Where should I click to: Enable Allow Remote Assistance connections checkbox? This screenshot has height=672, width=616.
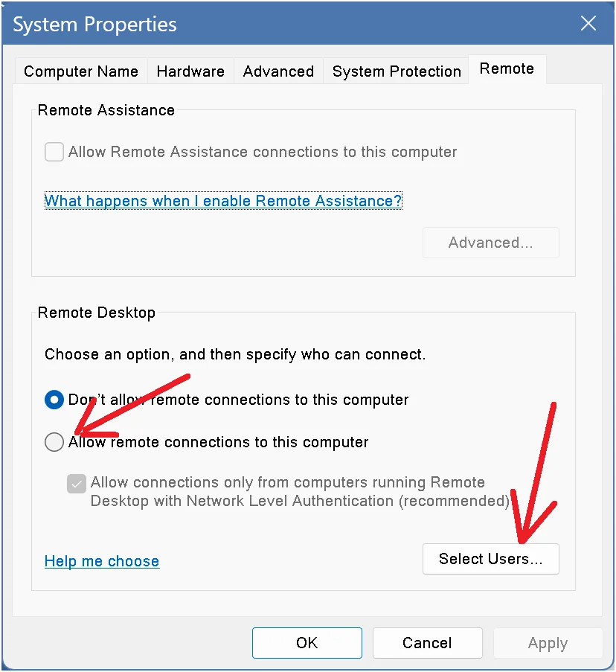coord(54,152)
